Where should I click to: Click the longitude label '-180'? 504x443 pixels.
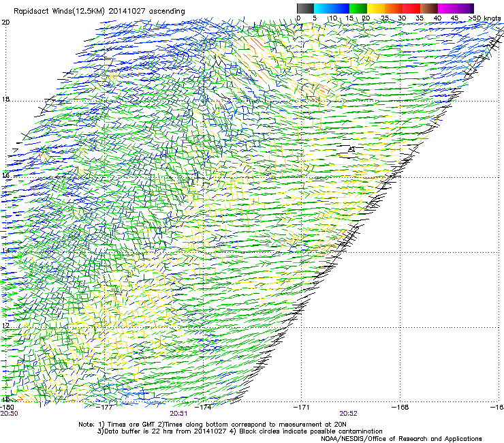pos(7,408)
